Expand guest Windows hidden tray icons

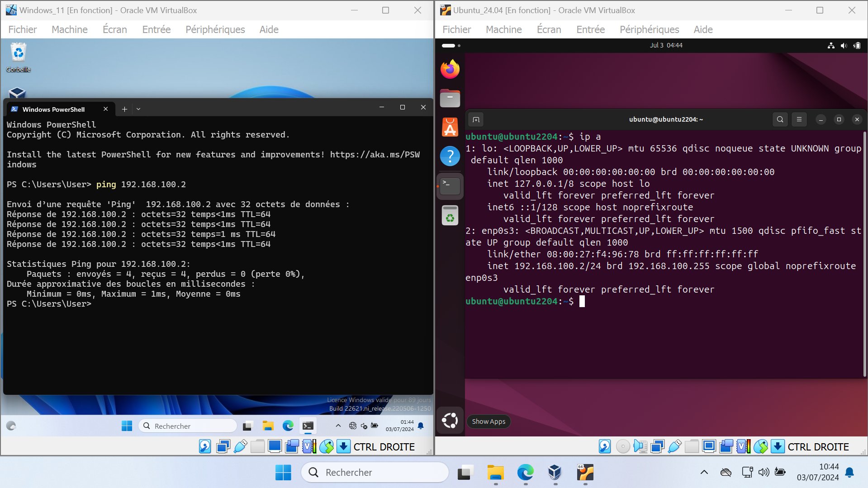(x=338, y=426)
